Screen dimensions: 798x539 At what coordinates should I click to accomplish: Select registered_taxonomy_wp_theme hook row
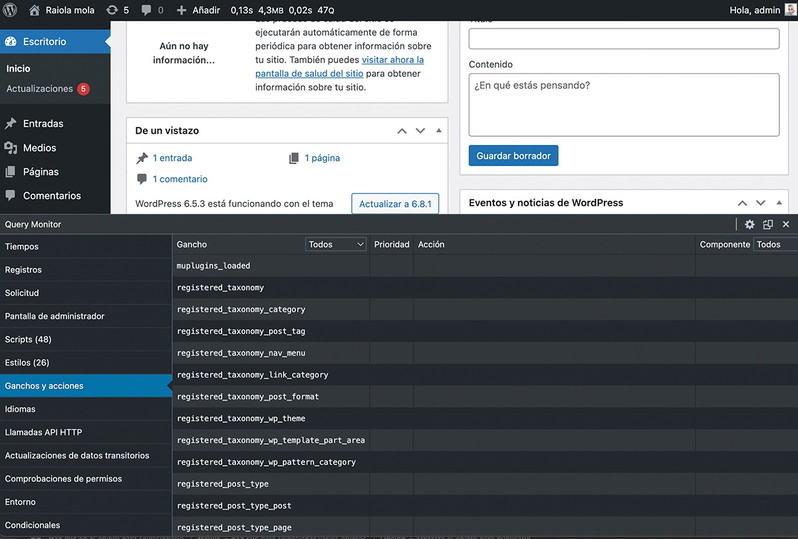pos(485,419)
